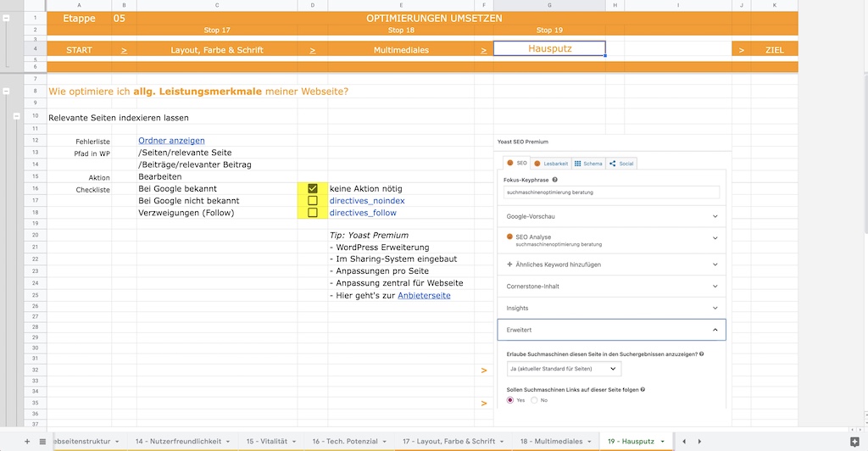Switch to 17 - Layout, Farbe & Schrift sheet
Screen dimensions: 868x451
pyautogui.click(x=449, y=442)
